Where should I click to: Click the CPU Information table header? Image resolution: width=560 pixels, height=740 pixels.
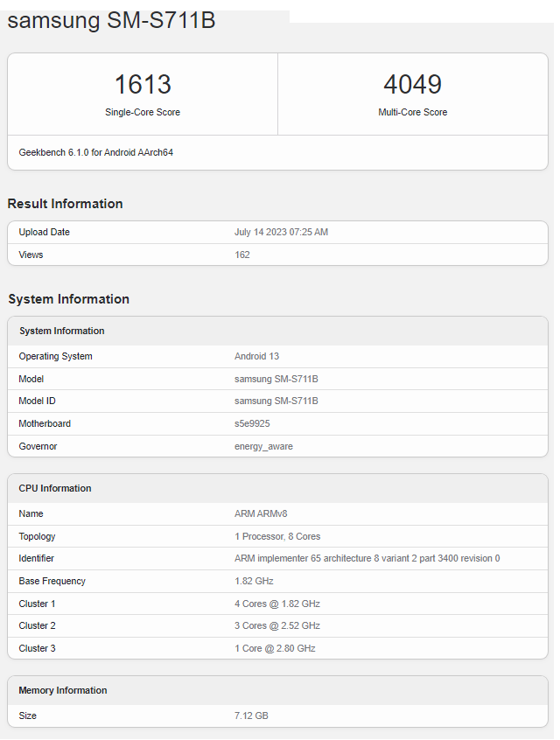55,488
